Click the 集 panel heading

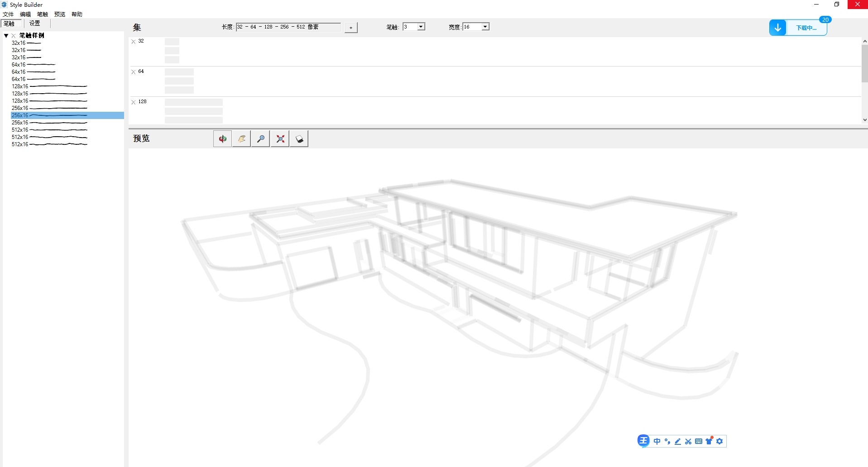(x=137, y=28)
